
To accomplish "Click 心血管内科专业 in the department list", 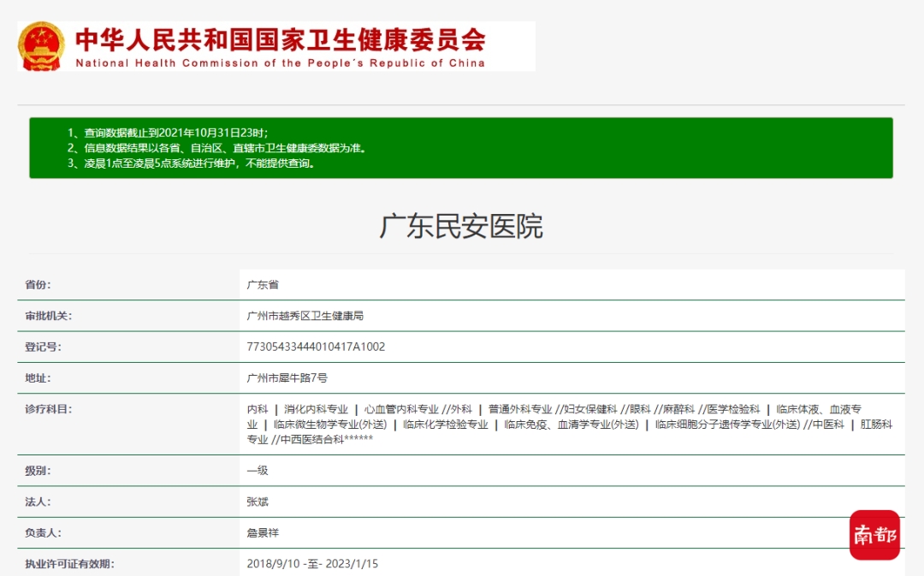I will [x=401, y=409].
